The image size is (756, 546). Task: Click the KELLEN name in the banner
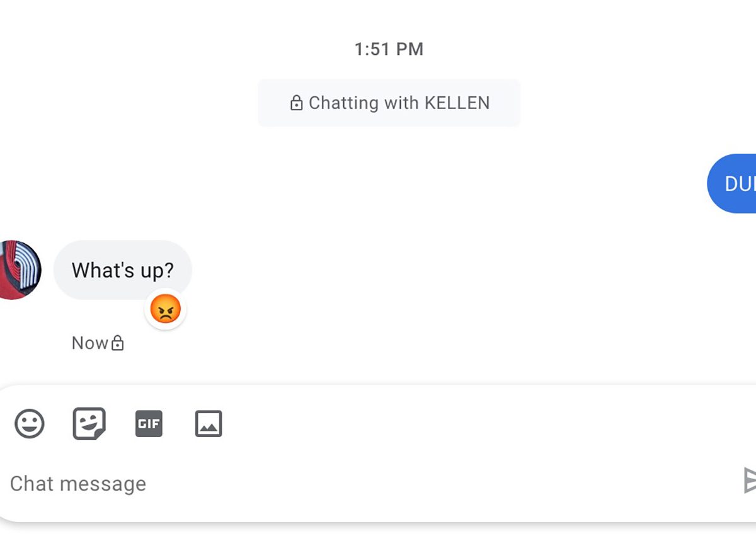click(457, 103)
